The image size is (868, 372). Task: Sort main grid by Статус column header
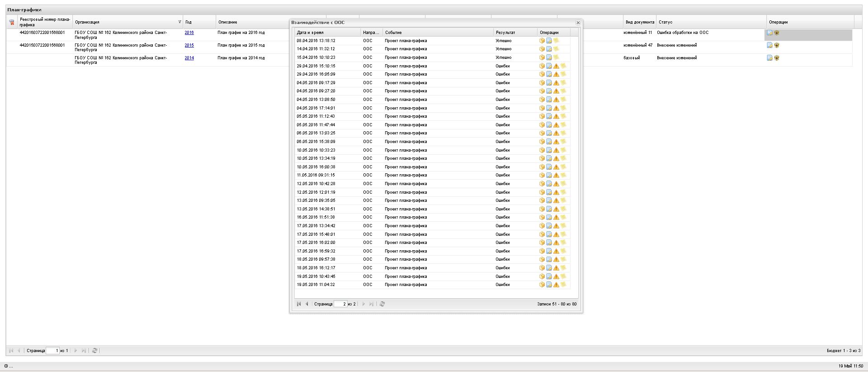pos(711,22)
